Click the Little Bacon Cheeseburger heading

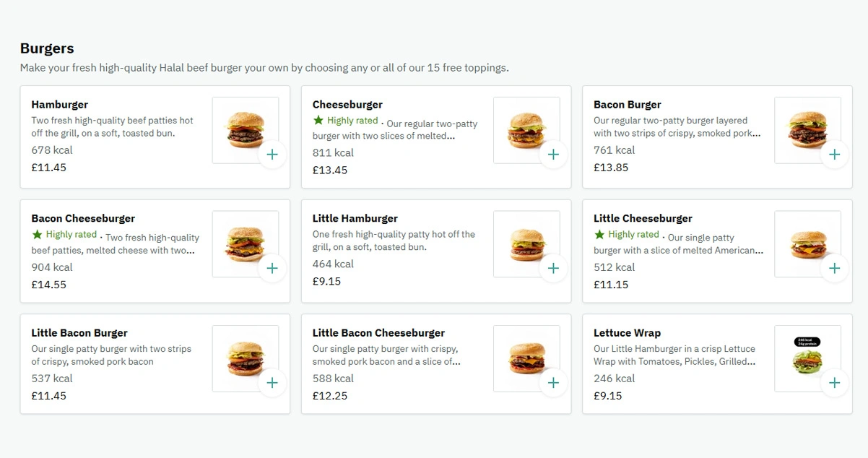pyautogui.click(x=378, y=333)
